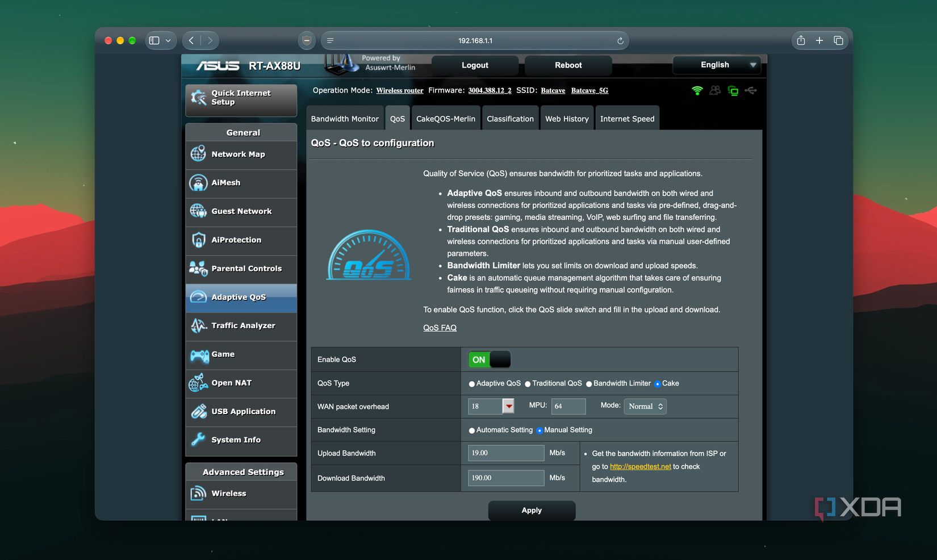This screenshot has width=937, height=560.
Task: Open USB Application page
Action: click(241, 412)
